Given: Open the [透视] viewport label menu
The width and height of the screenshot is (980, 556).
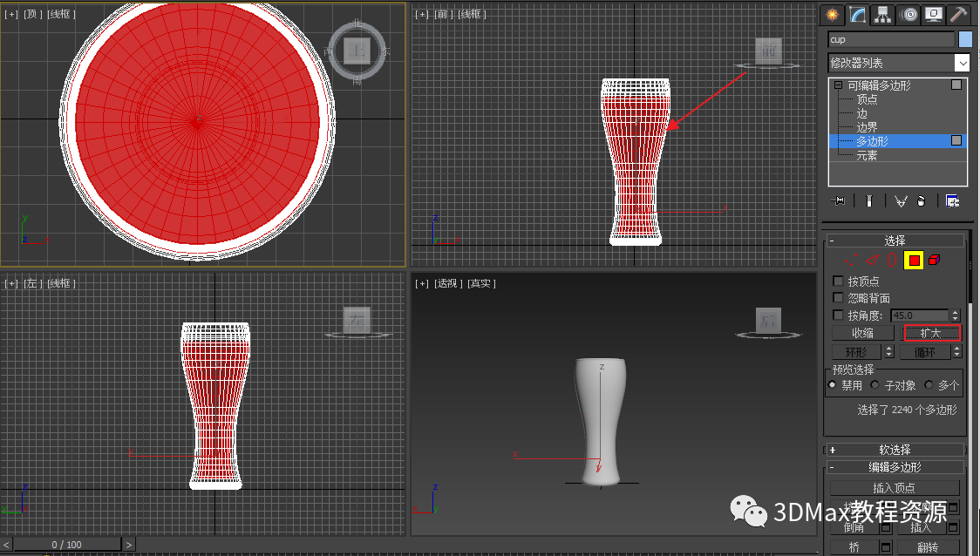Looking at the screenshot, I should pos(447,283).
